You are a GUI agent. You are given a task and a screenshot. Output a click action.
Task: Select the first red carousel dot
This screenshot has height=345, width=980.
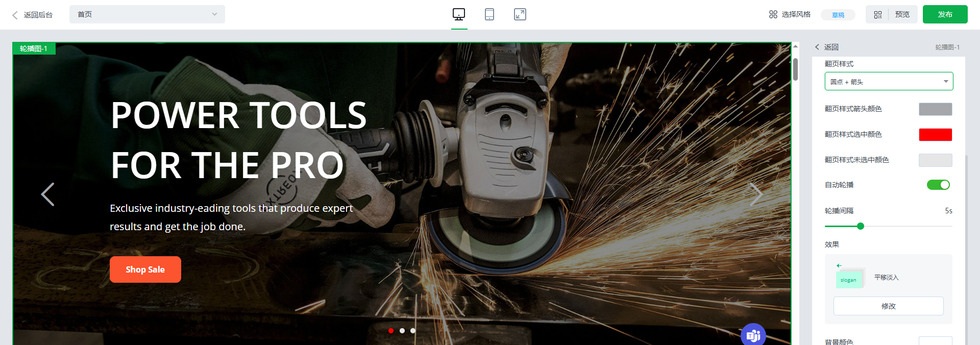click(x=391, y=331)
